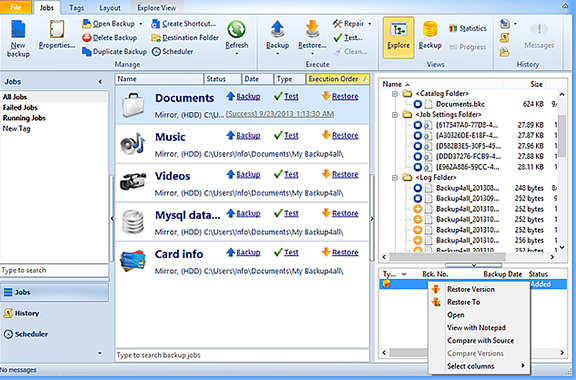Click the explore tree vertical scrollbar
Viewport: 576px width, 380px height.
[x=562, y=136]
